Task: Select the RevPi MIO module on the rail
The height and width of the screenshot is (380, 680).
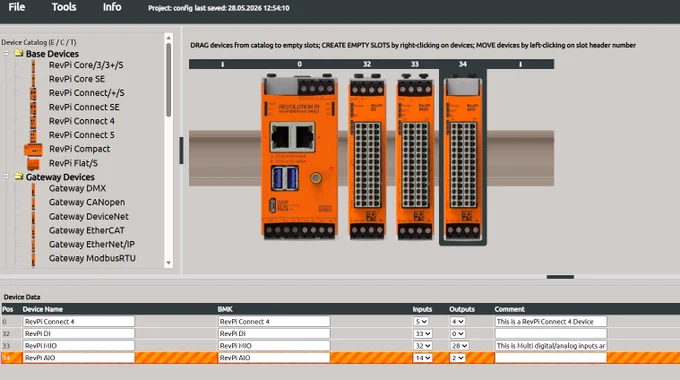Action: 415,156
